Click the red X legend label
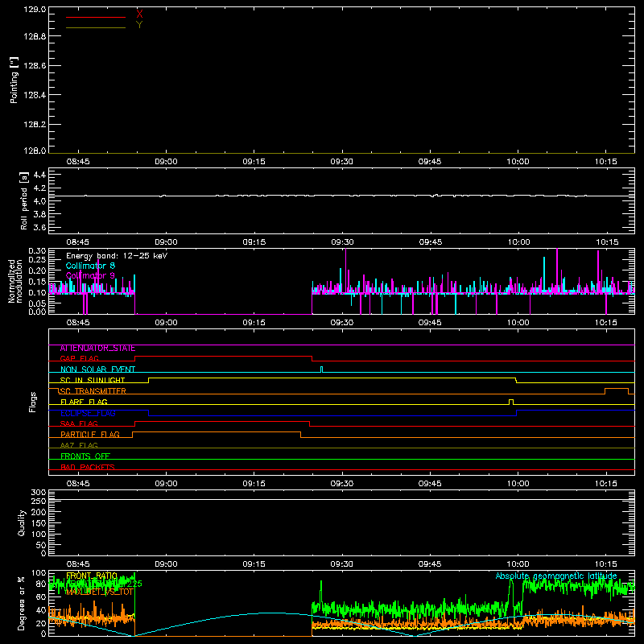Image resolution: width=644 pixels, height=644 pixels. (139, 14)
